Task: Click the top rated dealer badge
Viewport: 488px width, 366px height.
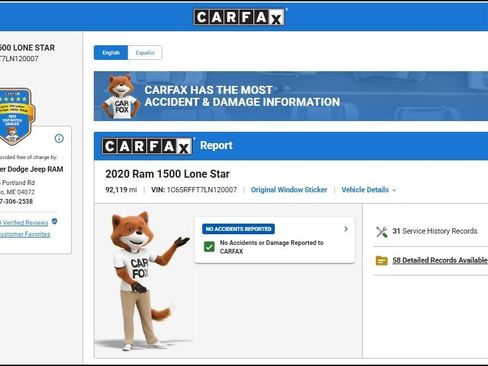Action: tap(15, 116)
